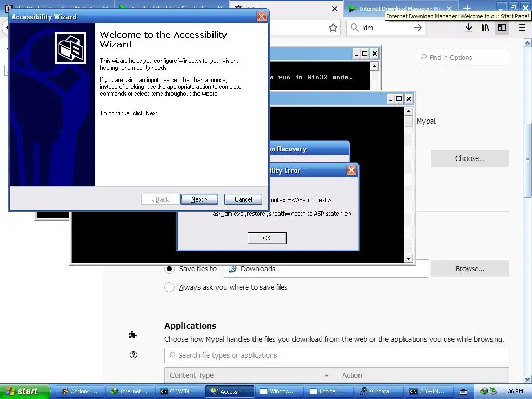Close the Accessibility Wizard dialog

point(261,17)
